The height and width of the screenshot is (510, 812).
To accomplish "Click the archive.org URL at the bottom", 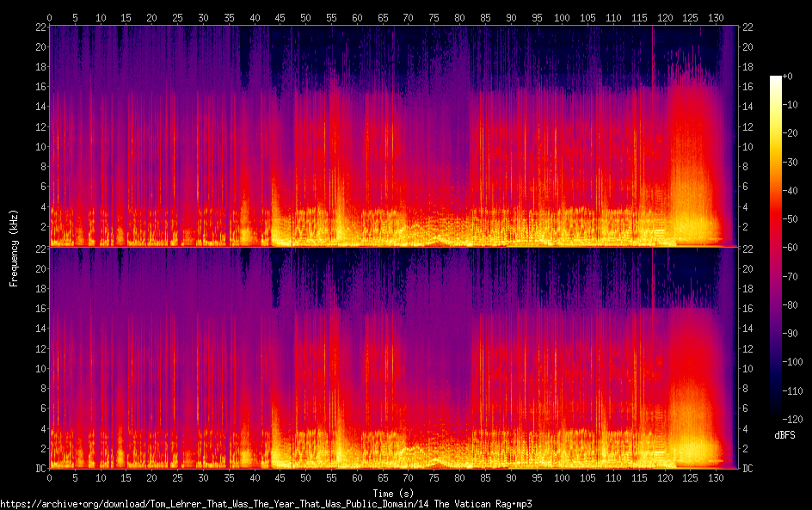I will [x=266, y=504].
